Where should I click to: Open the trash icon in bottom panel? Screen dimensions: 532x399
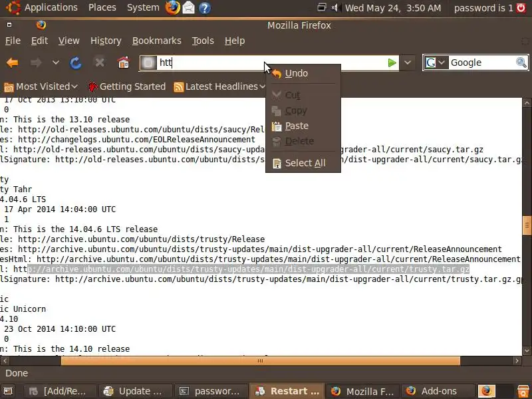(x=523, y=391)
